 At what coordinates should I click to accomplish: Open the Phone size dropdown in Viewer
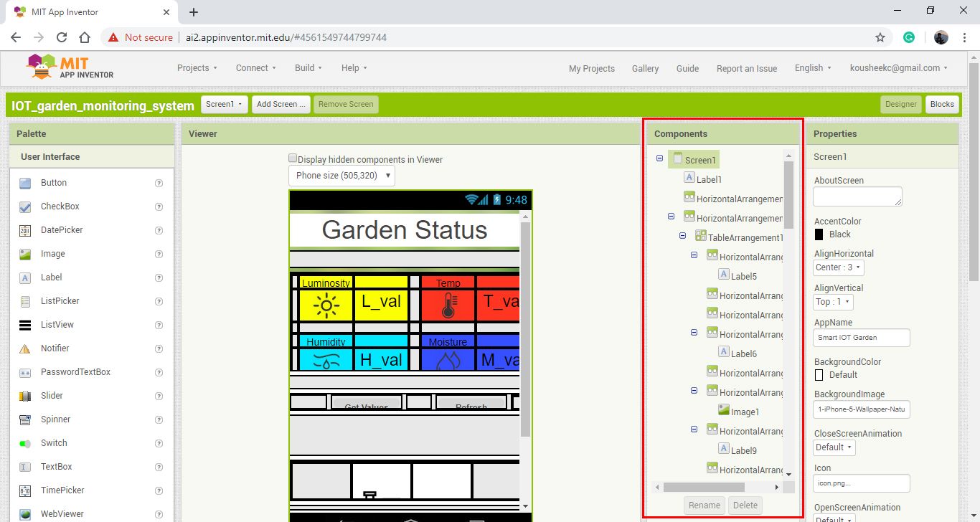341,175
